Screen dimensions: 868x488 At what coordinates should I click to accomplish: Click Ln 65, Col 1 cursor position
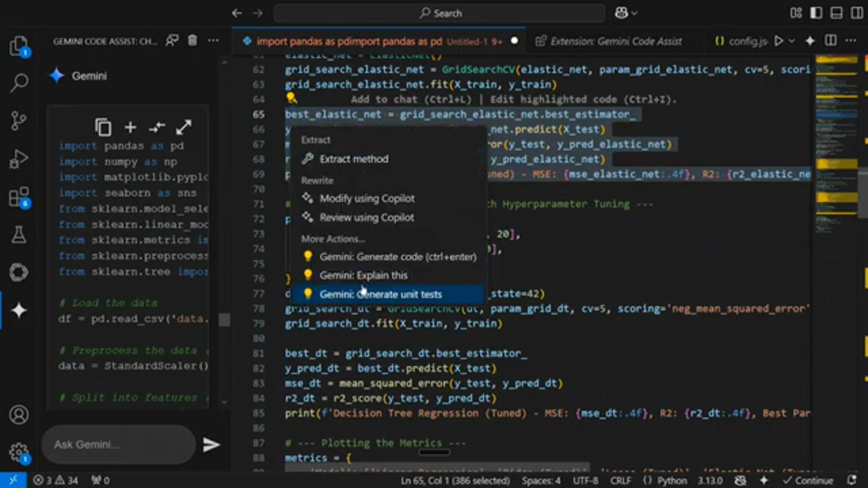pos(455,480)
